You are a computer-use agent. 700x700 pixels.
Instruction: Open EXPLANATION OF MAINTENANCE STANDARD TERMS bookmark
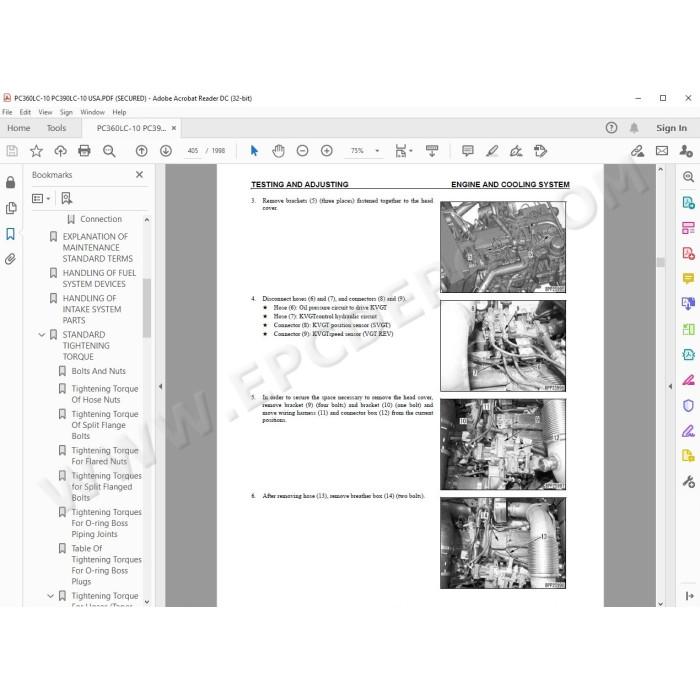coord(97,247)
